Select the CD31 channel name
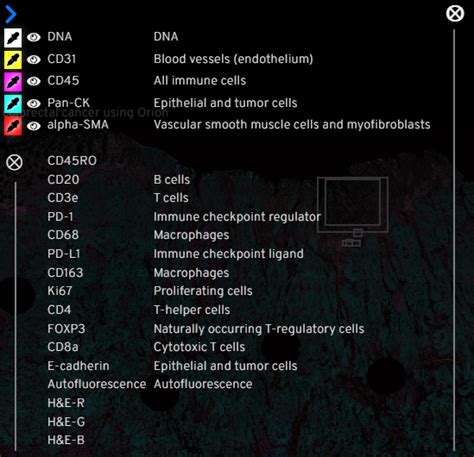The height and width of the screenshot is (457, 474). 62,59
